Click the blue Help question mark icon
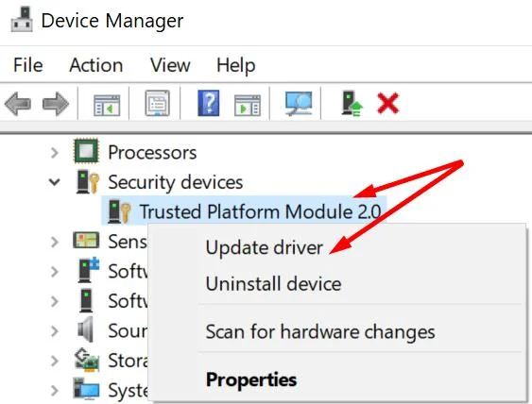Image resolution: width=532 pixels, height=404 pixels. pyautogui.click(x=209, y=103)
